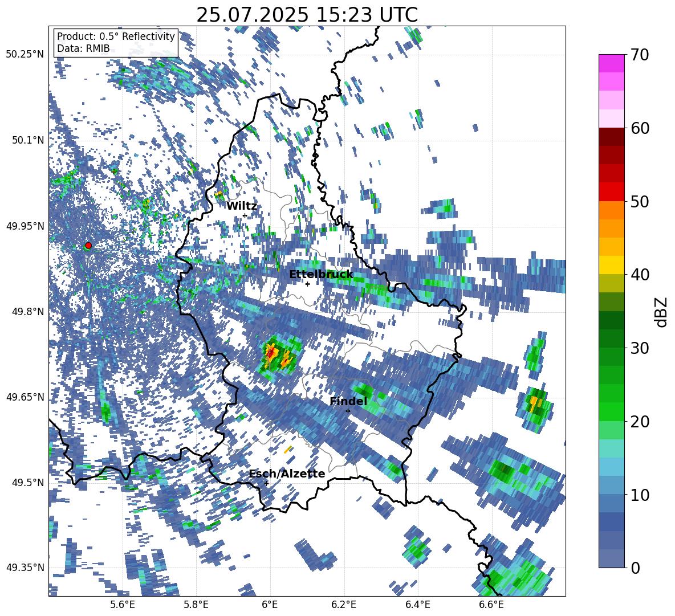Click the Data: RMIB text
The image size is (675, 616).
(x=83, y=49)
